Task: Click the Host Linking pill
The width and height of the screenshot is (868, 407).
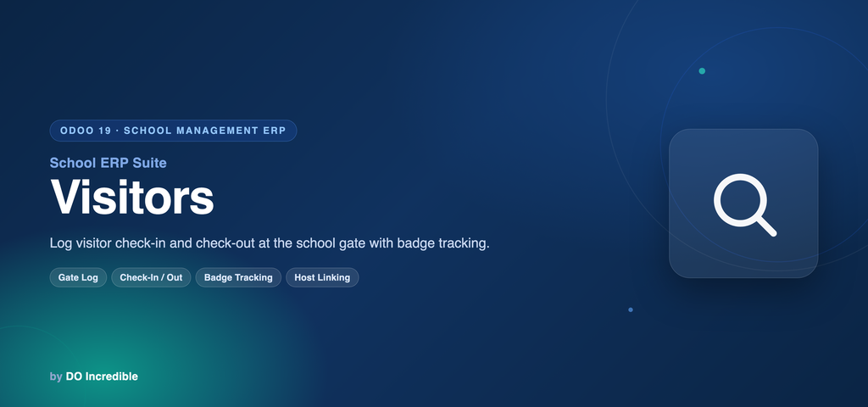Action: [x=322, y=277]
